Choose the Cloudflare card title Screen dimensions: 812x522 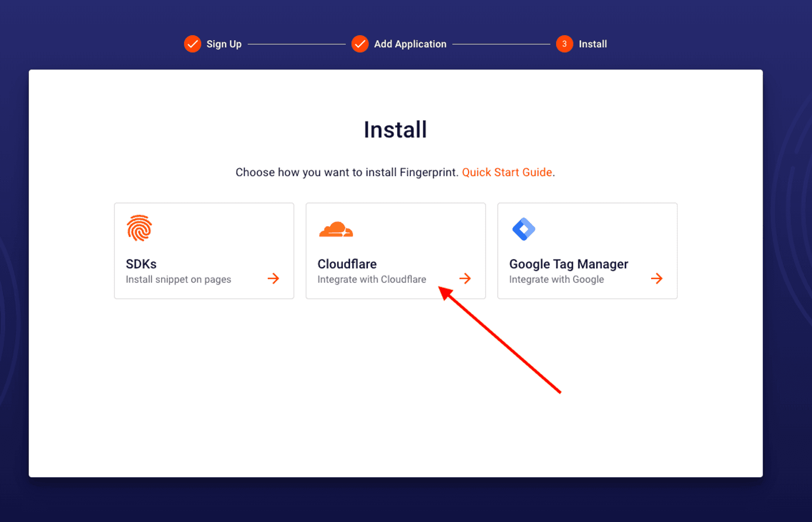(347, 264)
